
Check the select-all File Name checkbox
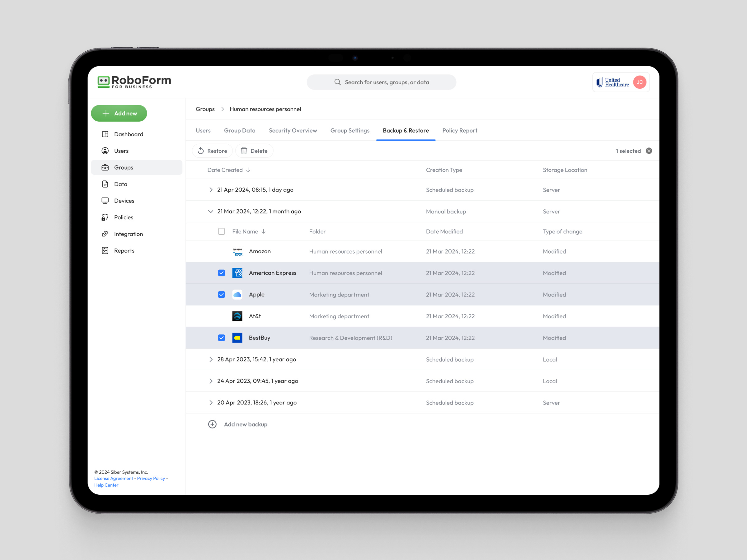pyautogui.click(x=222, y=231)
